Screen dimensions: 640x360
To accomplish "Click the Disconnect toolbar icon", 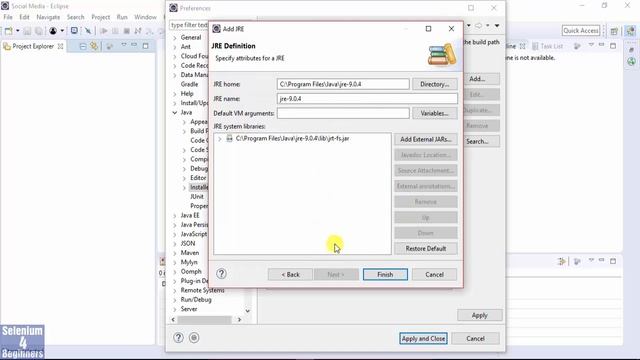I will coord(138,31).
